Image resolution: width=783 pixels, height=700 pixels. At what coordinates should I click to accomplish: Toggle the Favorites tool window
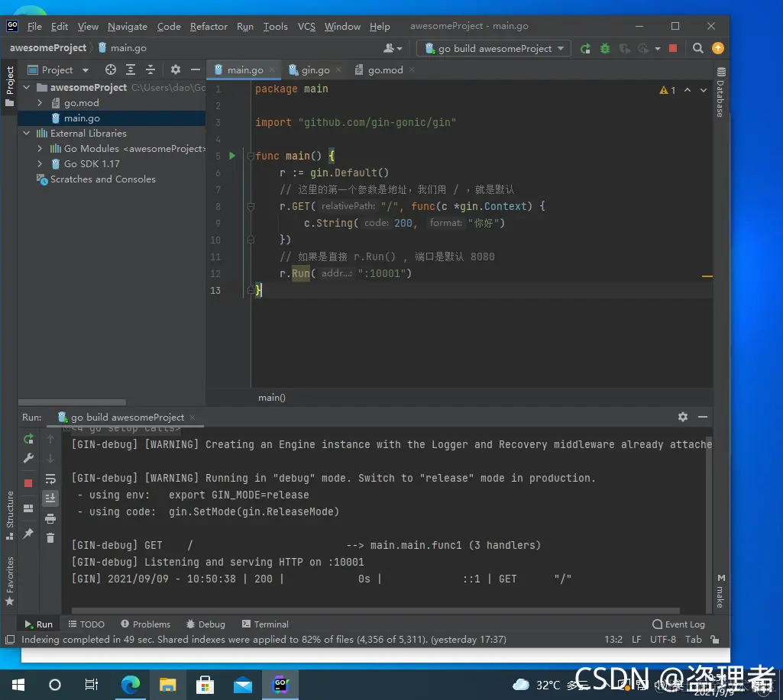pos(9,581)
